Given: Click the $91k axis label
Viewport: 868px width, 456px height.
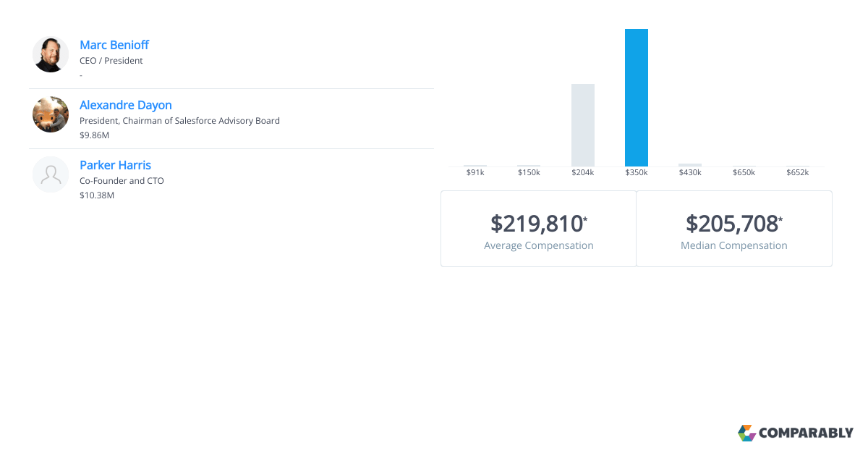Looking at the screenshot, I should (475, 172).
